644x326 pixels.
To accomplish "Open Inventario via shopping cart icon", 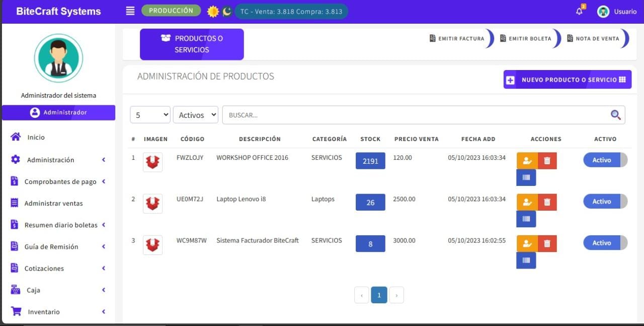I will coord(15,311).
